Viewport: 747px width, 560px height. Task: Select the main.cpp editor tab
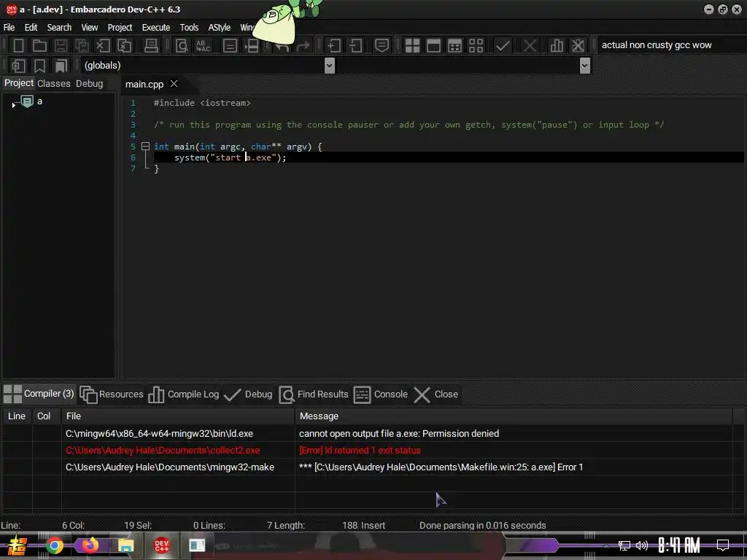[144, 85]
